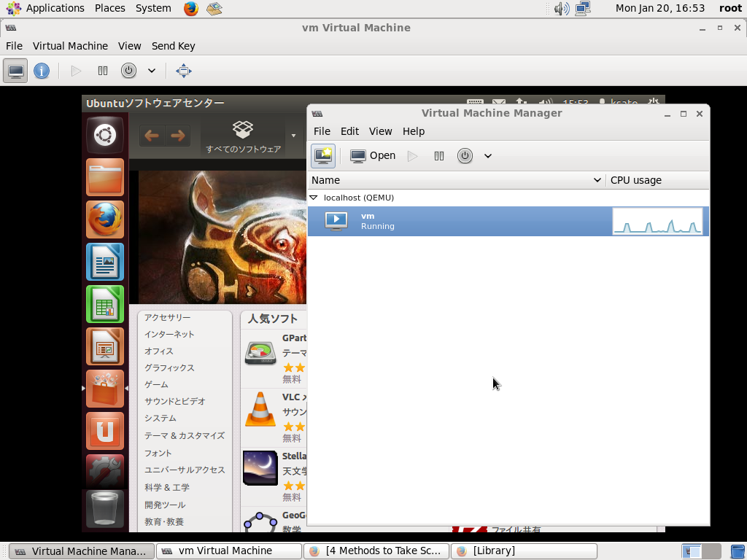Open the File menu in Virtual Machine Manager
The height and width of the screenshot is (560, 747).
coord(322,131)
